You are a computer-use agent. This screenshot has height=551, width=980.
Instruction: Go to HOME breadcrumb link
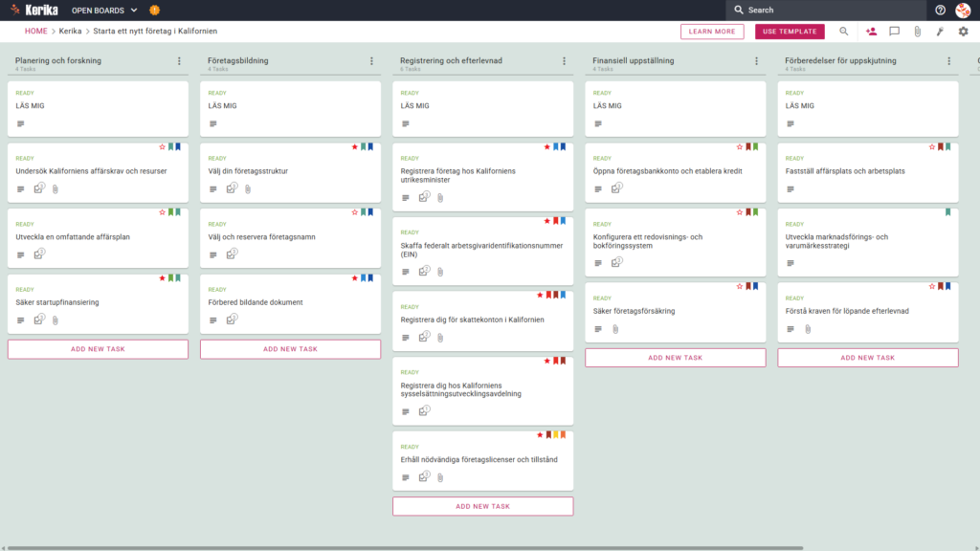point(35,32)
